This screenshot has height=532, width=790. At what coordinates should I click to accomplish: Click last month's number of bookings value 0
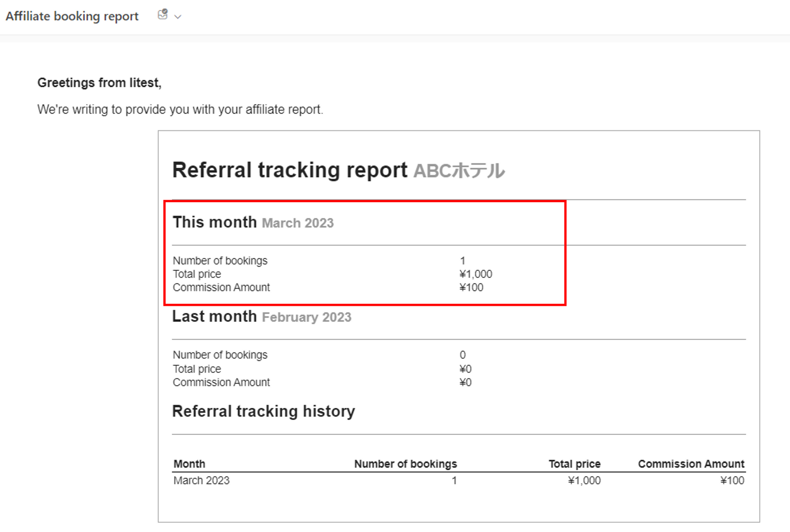(462, 354)
